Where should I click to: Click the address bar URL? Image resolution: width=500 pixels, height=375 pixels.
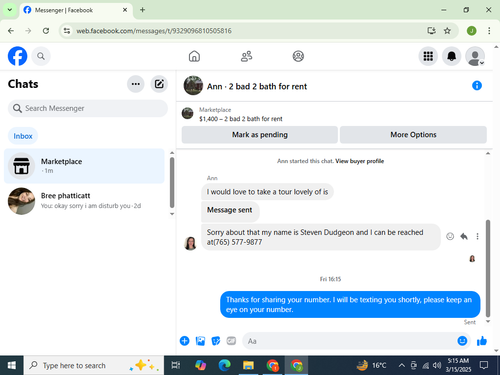click(x=154, y=31)
